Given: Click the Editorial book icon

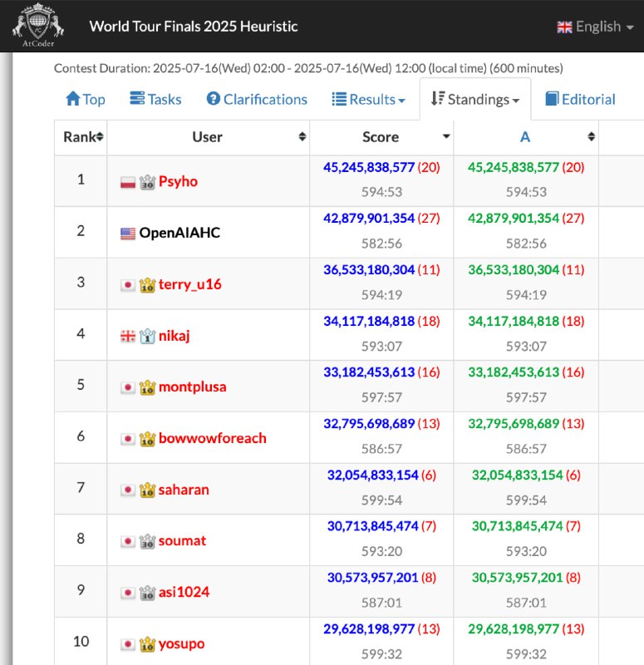Looking at the screenshot, I should click(552, 99).
